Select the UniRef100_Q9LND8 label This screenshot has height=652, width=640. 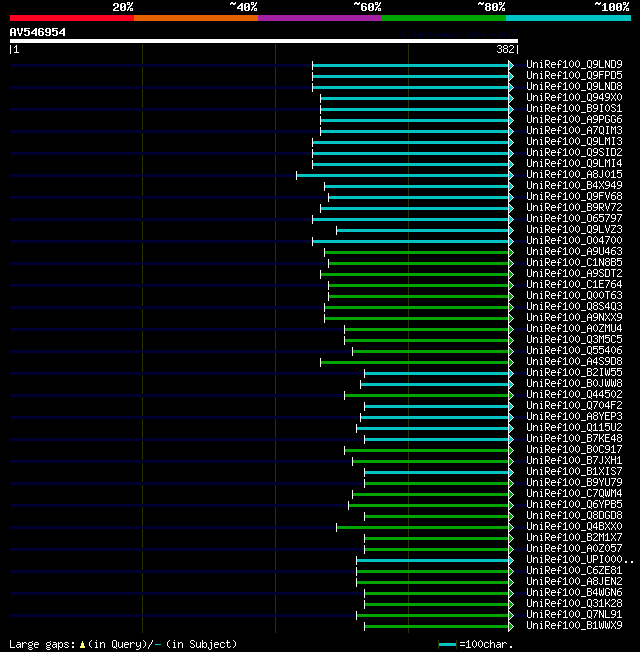[574, 86]
